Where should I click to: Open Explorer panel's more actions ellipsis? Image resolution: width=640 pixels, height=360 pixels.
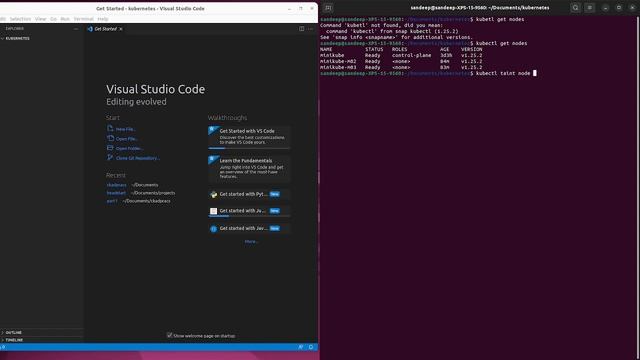76,29
